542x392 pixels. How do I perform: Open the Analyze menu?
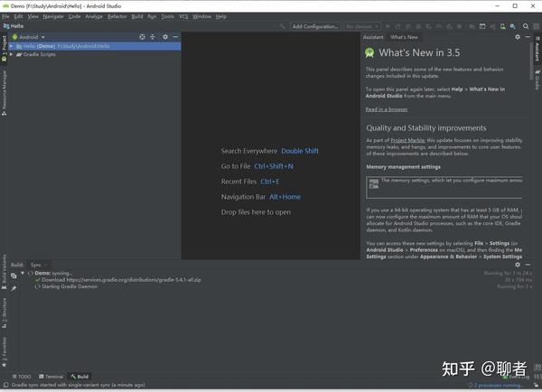coord(94,16)
